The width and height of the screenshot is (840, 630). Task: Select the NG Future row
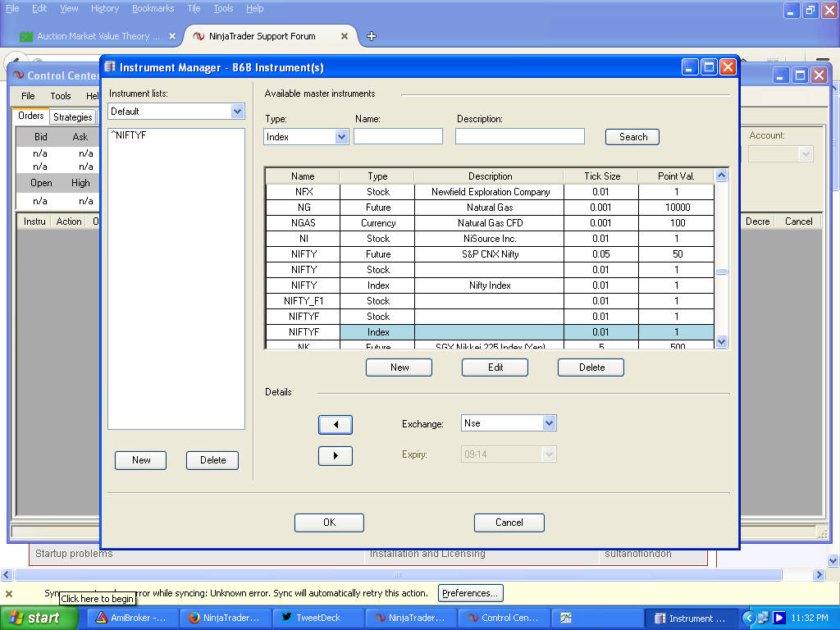point(490,208)
